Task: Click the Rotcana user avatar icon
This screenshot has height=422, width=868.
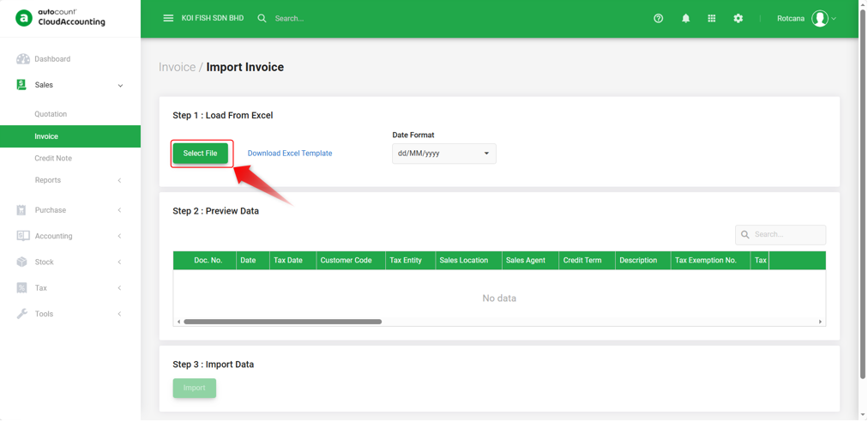Action: [x=820, y=18]
